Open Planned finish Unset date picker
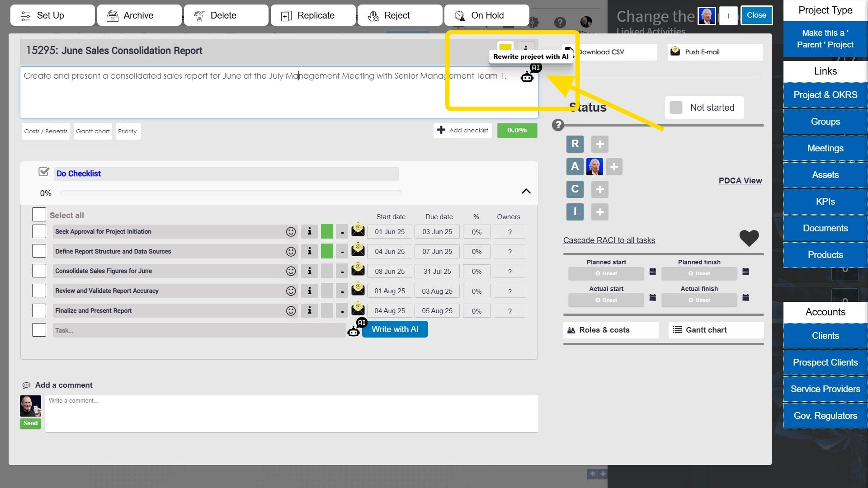The width and height of the screenshot is (868, 488). point(699,273)
